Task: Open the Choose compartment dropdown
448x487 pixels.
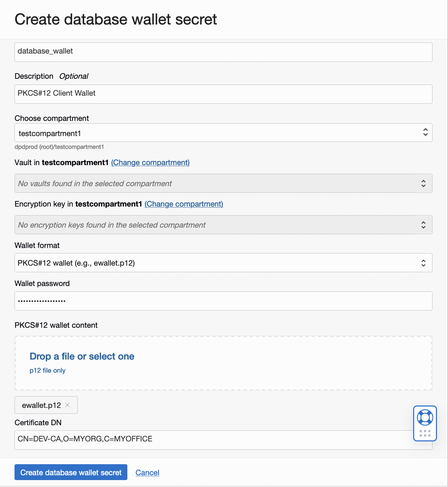Action: coord(223,133)
